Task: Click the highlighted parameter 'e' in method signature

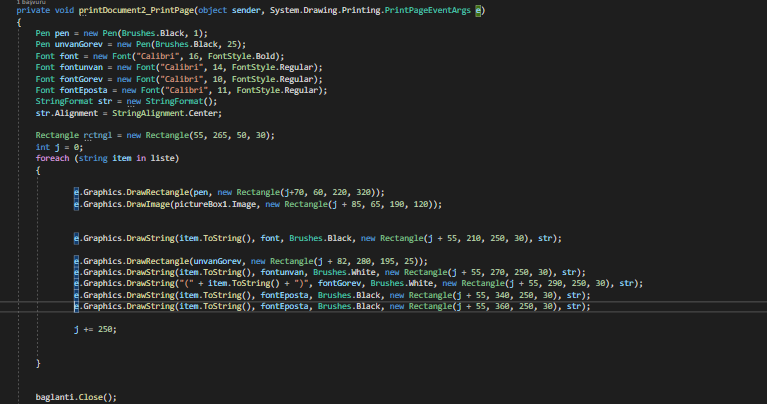Action: (x=478, y=10)
